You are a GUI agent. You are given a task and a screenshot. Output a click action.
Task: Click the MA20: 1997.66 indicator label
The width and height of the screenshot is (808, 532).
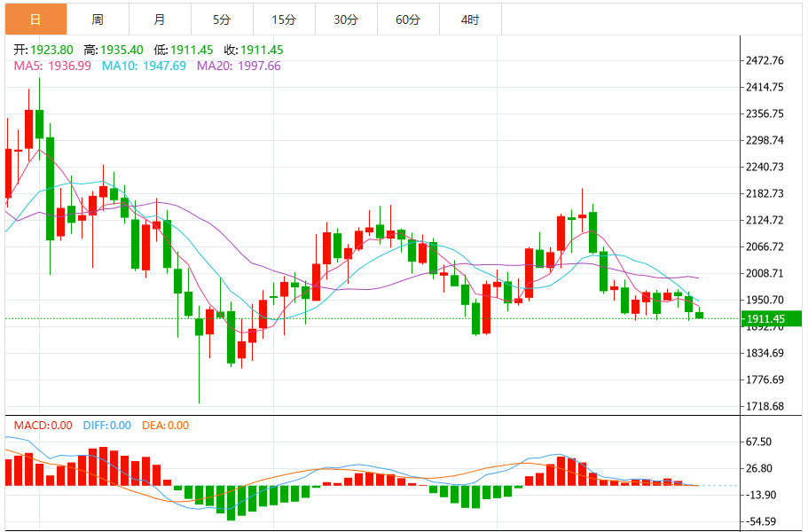239,66
